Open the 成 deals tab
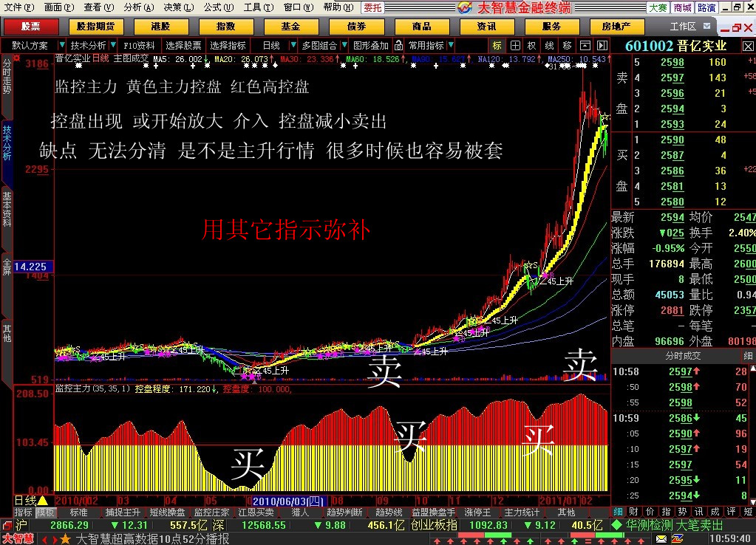Viewport: 756px width, 545px height. coord(715,512)
